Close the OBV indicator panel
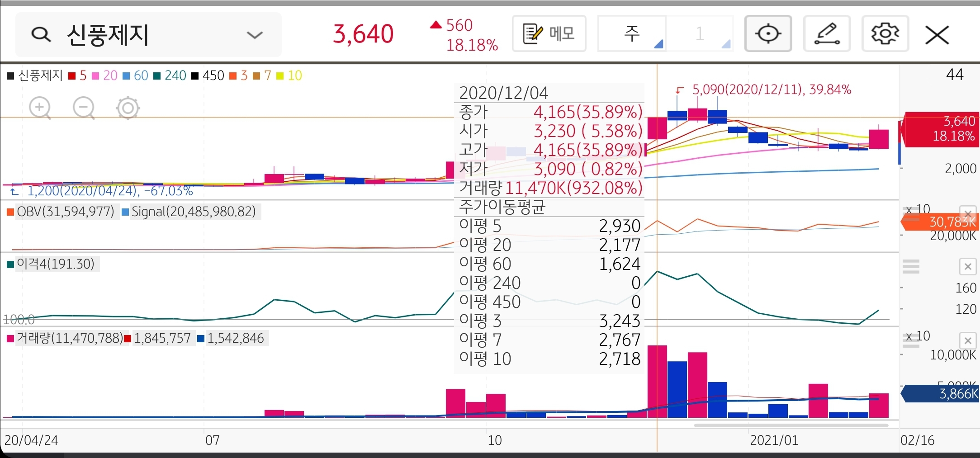 (x=968, y=213)
